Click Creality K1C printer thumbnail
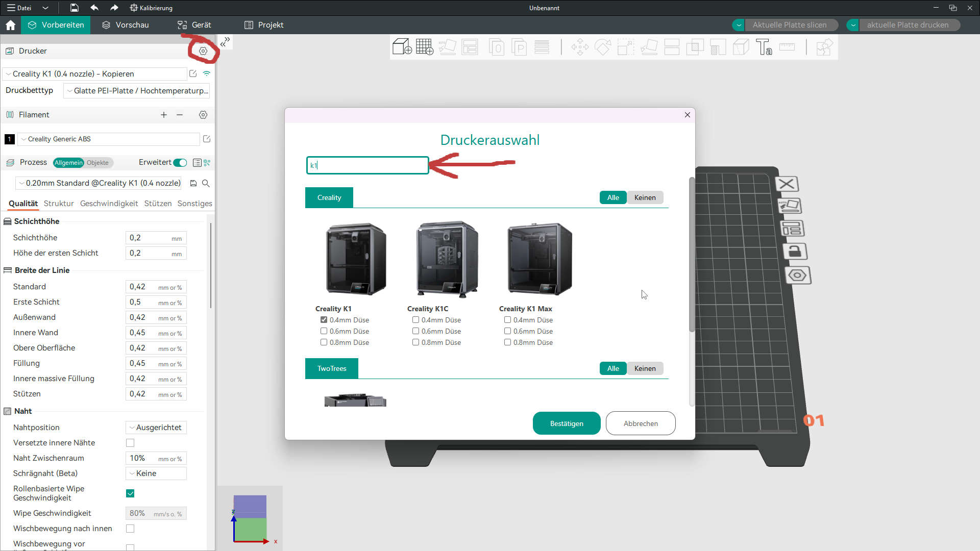 coord(448,259)
